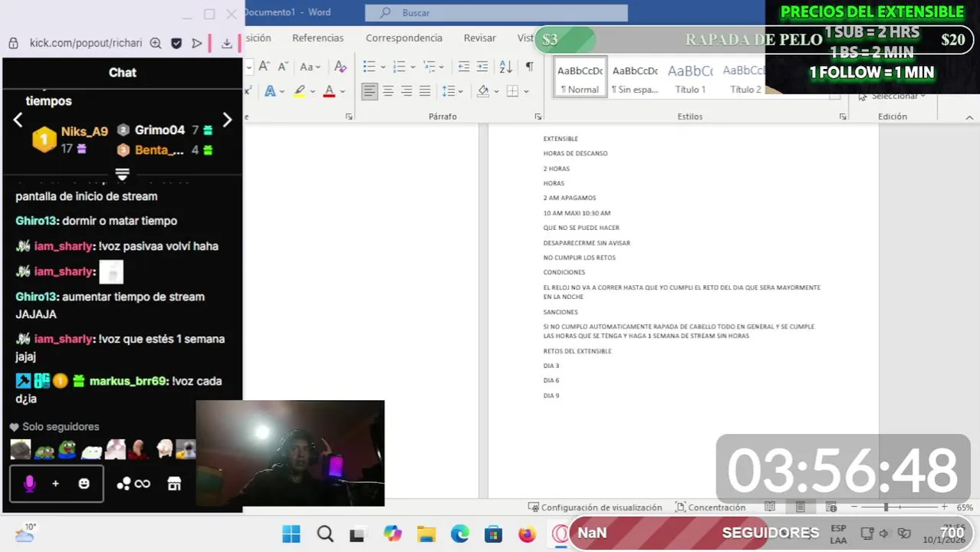Switch to Read Mode view in status bar
The width and height of the screenshot is (980, 552).
770,508
